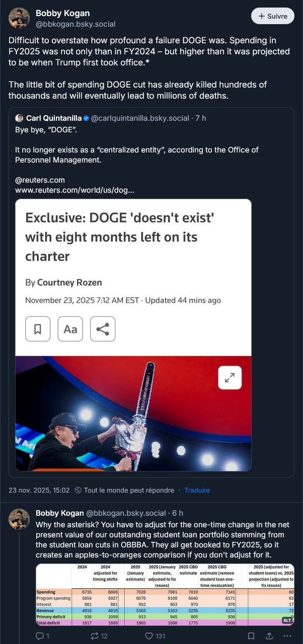The height and width of the screenshot is (644, 303).
Task: Click the repost icon
Action: [x=94, y=636]
